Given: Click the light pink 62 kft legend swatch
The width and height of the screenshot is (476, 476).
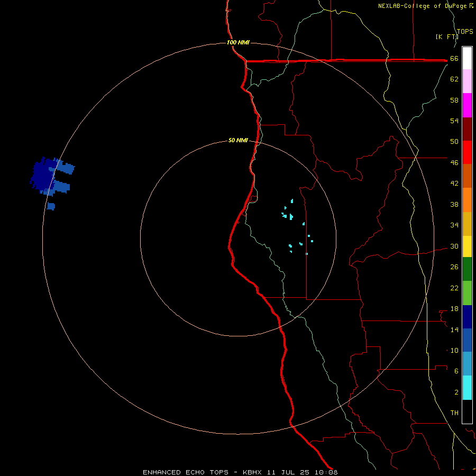Looking at the screenshot, I should click(467, 81).
